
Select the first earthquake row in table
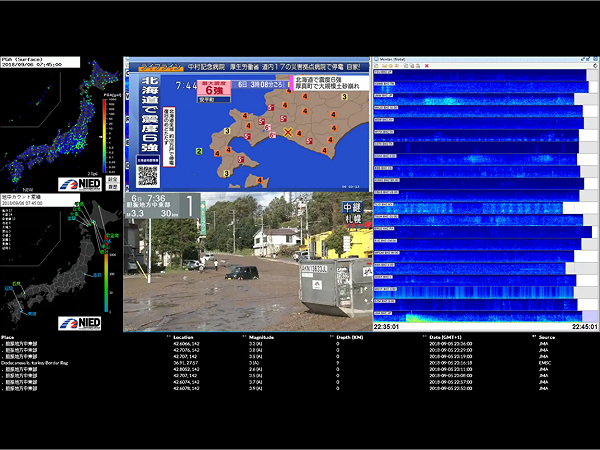(x=20, y=344)
